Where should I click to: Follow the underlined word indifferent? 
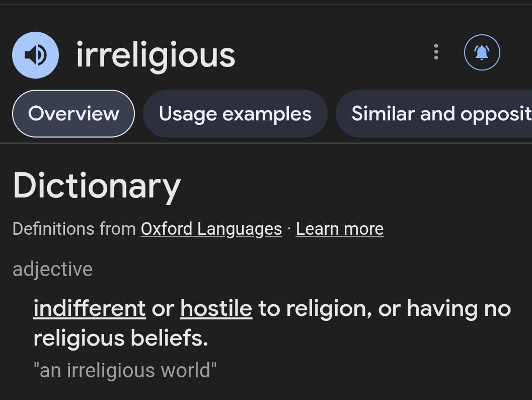click(90, 308)
